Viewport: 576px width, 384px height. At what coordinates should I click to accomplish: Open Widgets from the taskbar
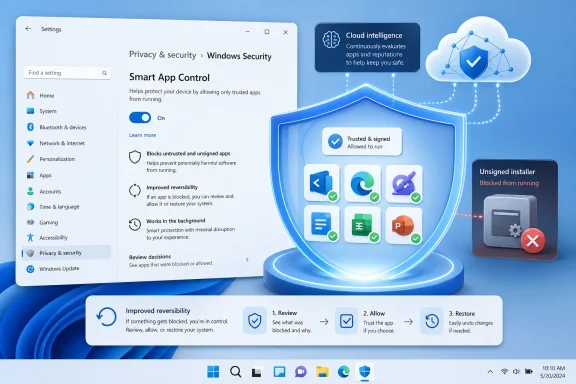pyautogui.click(x=279, y=372)
